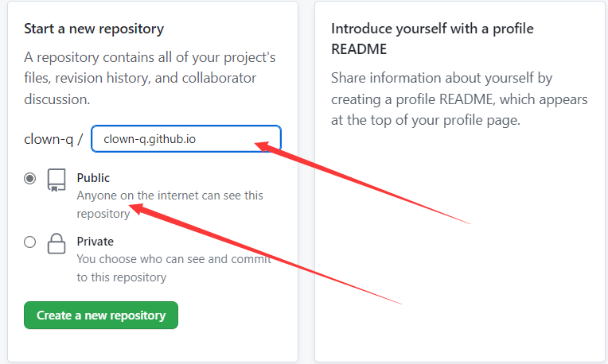This screenshot has height=364, width=608.
Task: Select the Public visibility radio button
Action: click(30, 179)
